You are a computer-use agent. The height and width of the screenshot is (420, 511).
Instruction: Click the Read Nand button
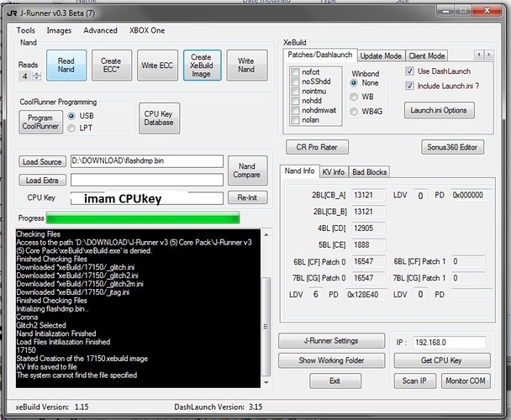66,66
